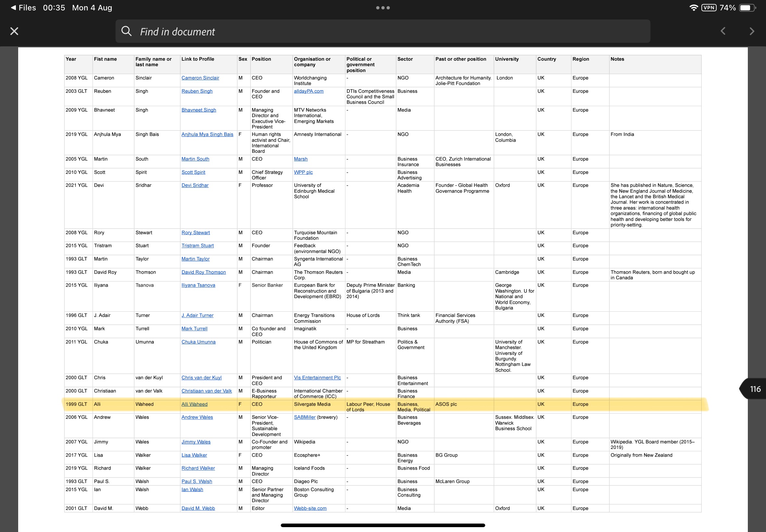Screen dimensions: 766x532
Task: Open Cameron Sinclair profile link
Action: (200, 78)
